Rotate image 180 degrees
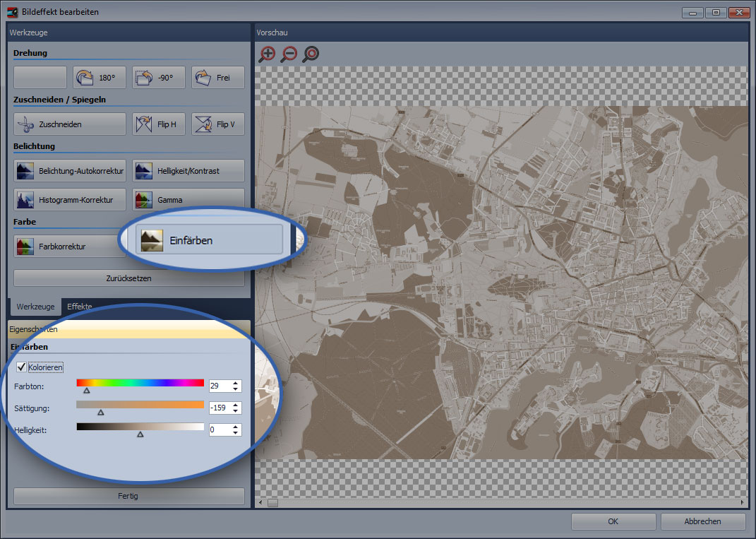Image resolution: width=756 pixels, height=539 pixels. 100,78
